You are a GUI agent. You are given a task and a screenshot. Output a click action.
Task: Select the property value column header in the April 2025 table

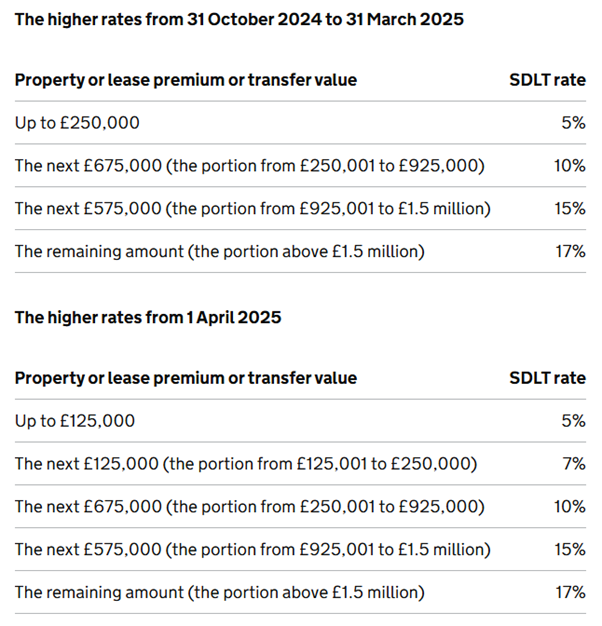click(x=185, y=379)
